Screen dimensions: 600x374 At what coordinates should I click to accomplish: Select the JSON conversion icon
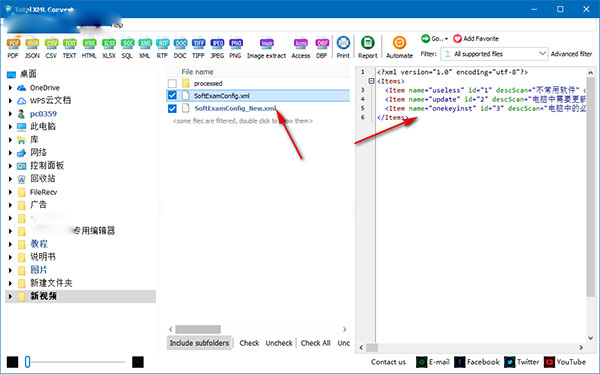(32, 48)
